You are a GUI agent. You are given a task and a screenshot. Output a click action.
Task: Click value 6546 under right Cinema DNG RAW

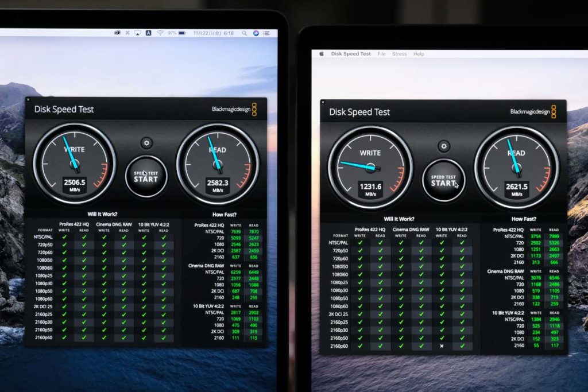554,278
